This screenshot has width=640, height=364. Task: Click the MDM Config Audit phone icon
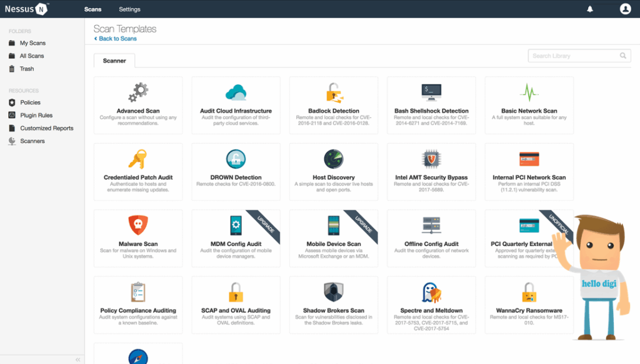(x=236, y=225)
